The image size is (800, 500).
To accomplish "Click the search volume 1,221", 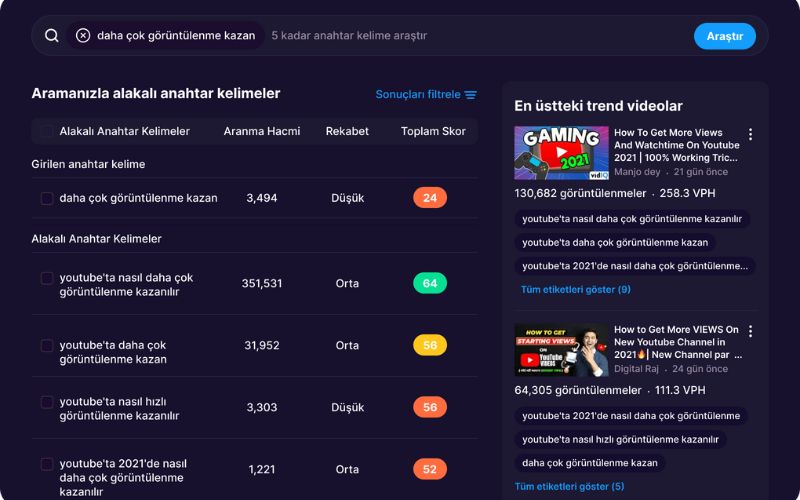I will coord(262,469).
